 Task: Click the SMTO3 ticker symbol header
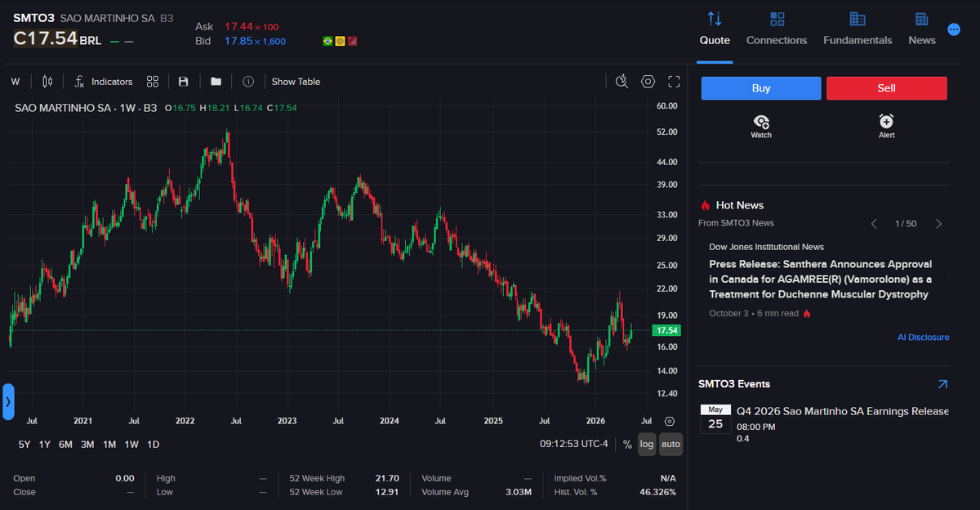(x=33, y=17)
